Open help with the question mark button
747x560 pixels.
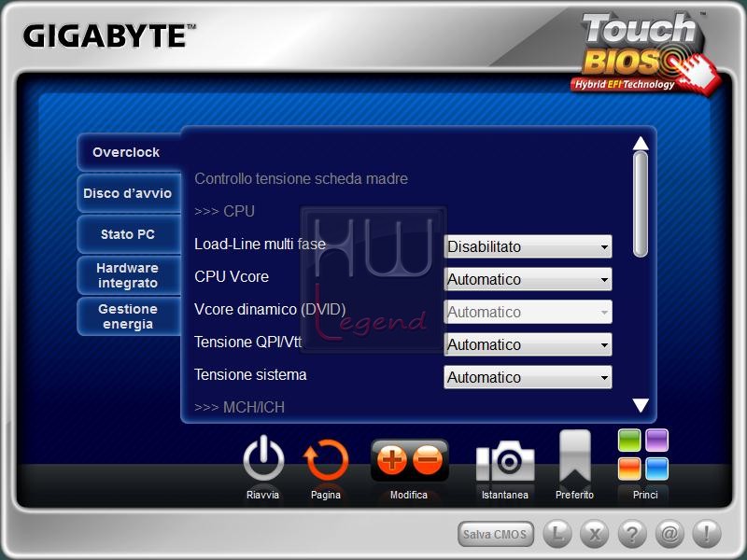coord(632,534)
